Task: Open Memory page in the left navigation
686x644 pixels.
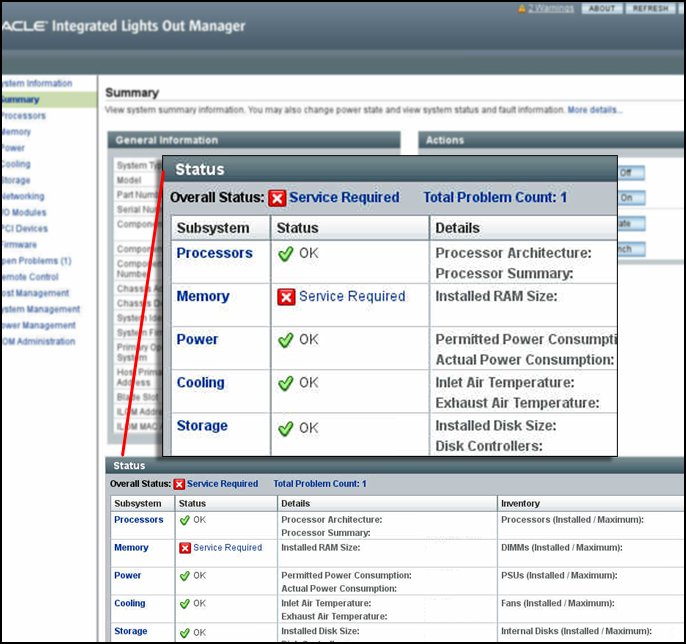Action: tap(16, 132)
